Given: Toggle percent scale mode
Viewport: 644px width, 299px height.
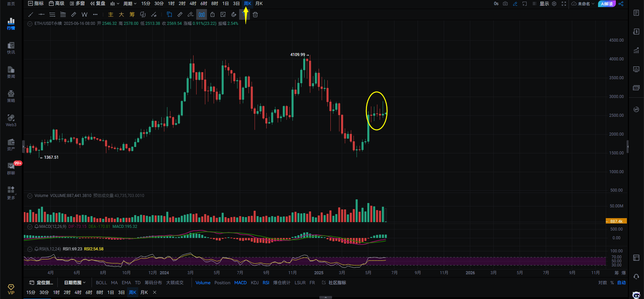Looking at the screenshot, I should click(612, 283).
